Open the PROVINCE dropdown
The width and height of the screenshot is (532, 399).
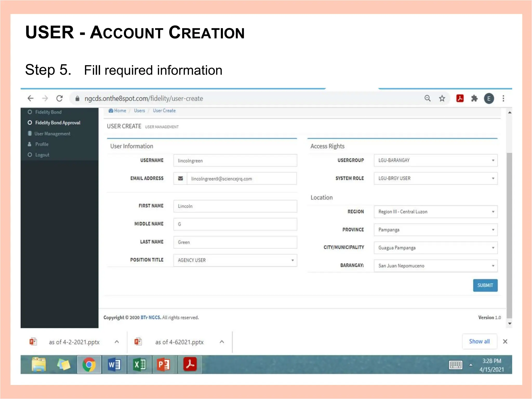pyautogui.click(x=436, y=230)
